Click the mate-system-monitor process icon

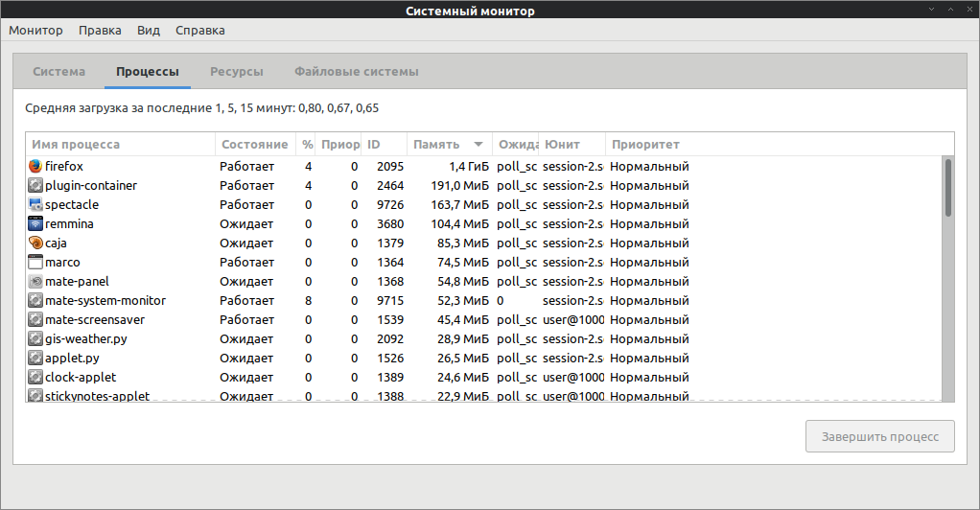(x=35, y=301)
